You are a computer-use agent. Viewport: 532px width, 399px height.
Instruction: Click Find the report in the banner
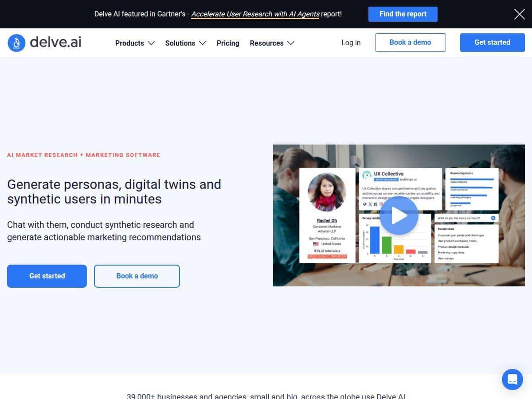pyautogui.click(x=403, y=14)
